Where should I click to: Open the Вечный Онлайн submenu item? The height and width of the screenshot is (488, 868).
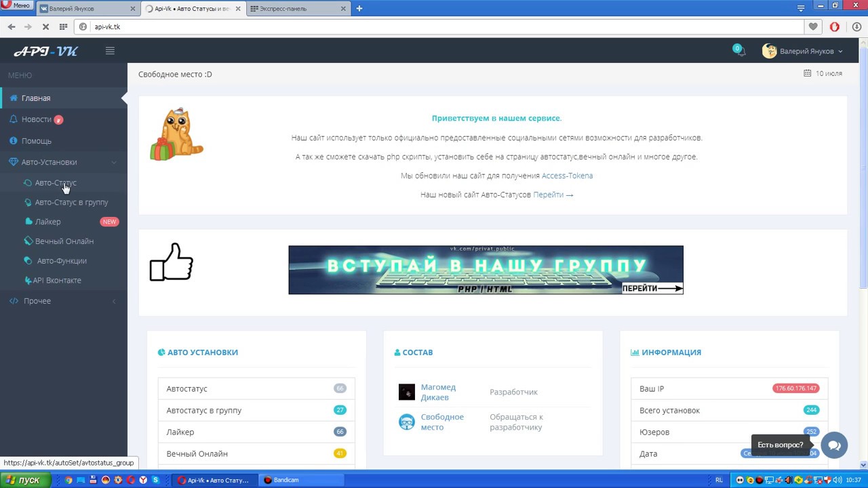point(63,241)
